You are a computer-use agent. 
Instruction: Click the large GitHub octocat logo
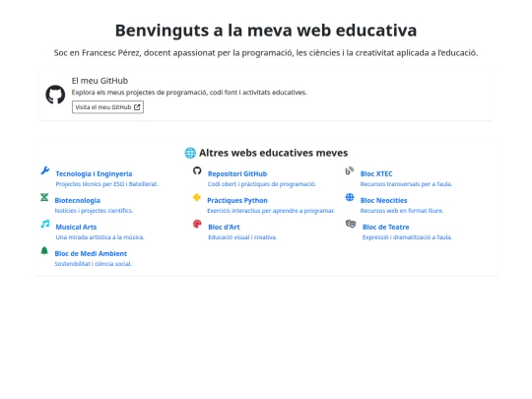point(55,95)
